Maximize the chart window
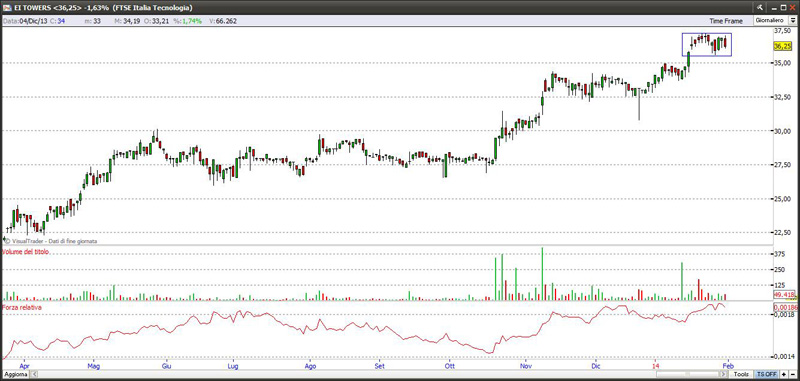Image resolution: width=800 pixels, height=381 pixels. coord(783,7)
